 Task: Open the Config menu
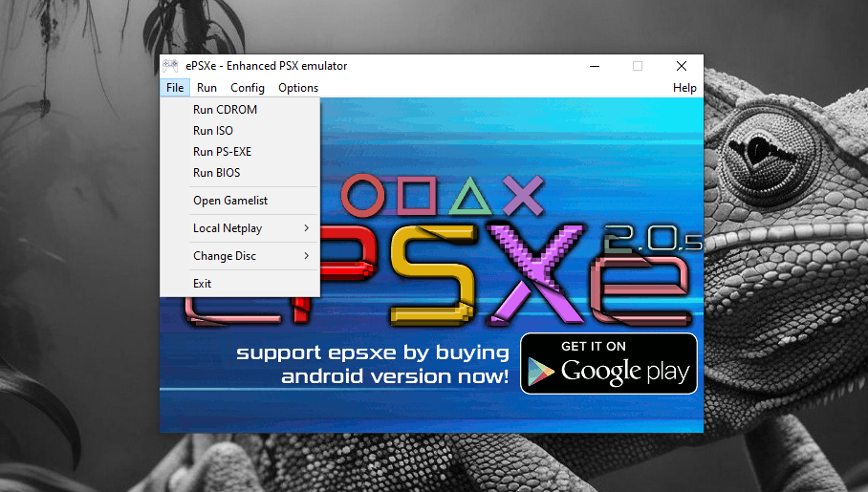248,88
